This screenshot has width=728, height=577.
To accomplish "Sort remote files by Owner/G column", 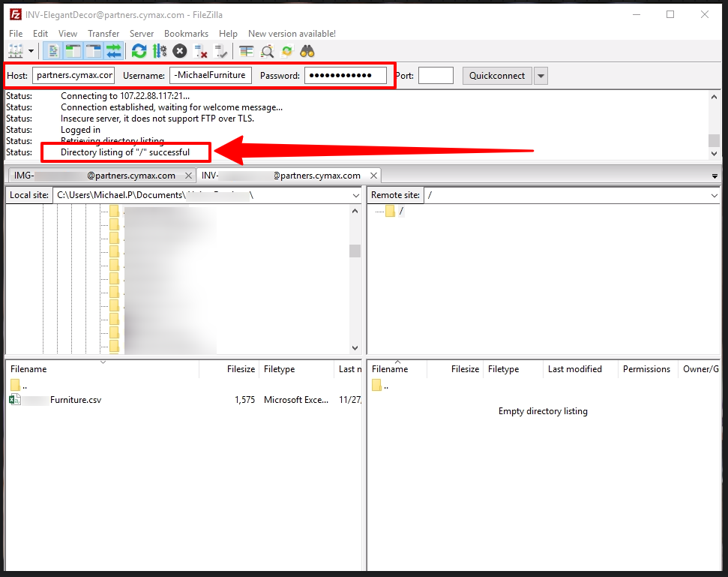I will coord(700,369).
